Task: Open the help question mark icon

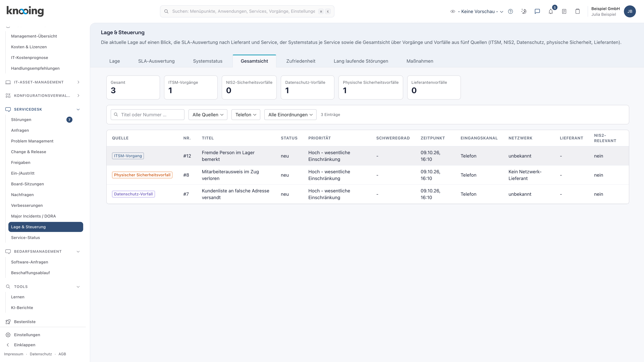Action: tap(511, 12)
